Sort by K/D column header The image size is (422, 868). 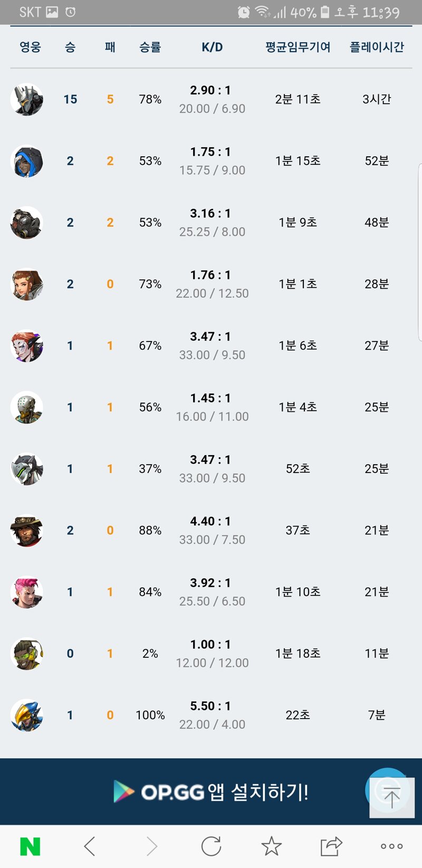tap(212, 47)
